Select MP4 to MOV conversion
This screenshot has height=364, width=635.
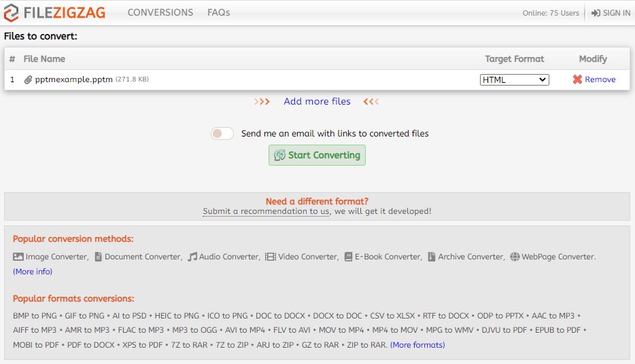(x=395, y=330)
